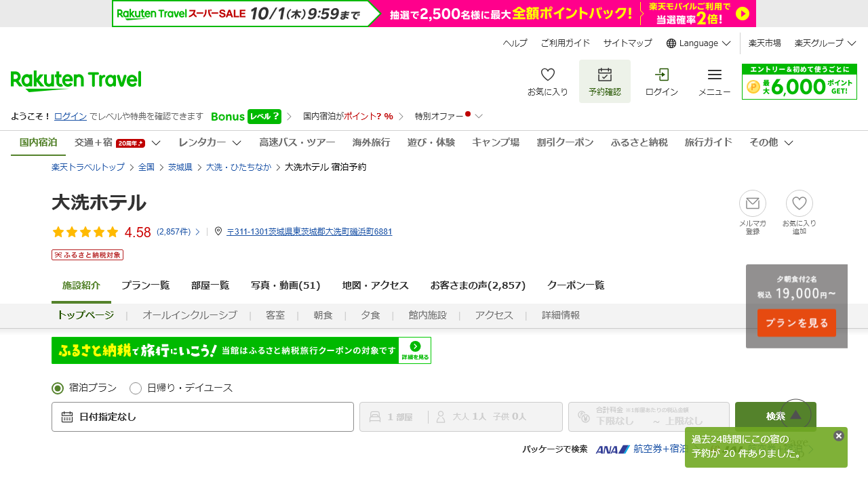The height and width of the screenshot is (488, 868).
Task: Click the ふるさと納税 travel coupon banner
Action: tap(241, 350)
